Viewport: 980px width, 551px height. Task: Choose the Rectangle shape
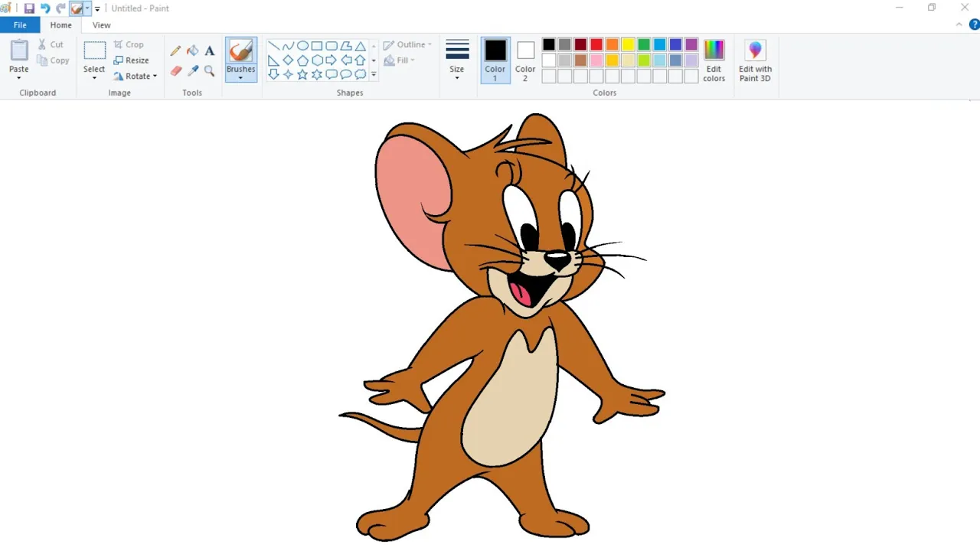317,46
